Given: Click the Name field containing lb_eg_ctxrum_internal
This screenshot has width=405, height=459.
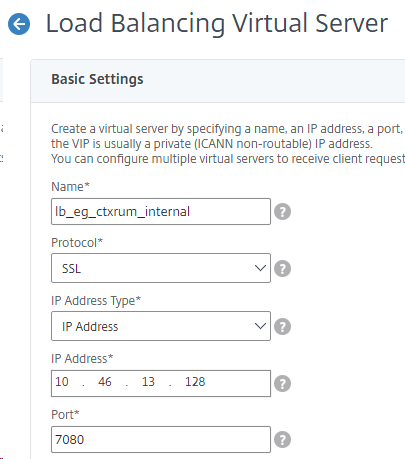Looking at the screenshot, I should coord(161,212).
